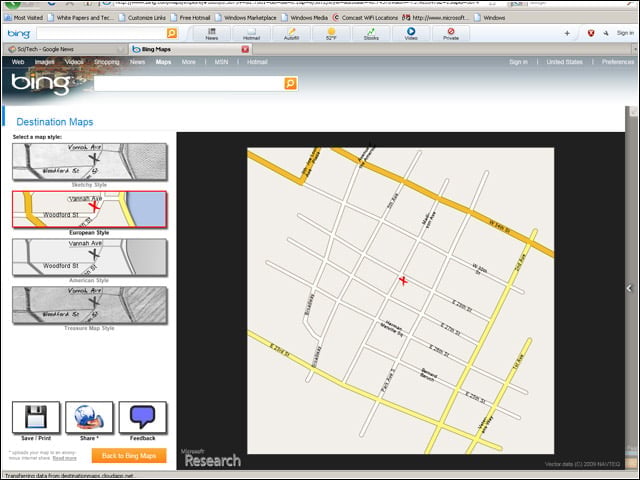640x480 pixels.
Task: Click the Autofill pencil toolbar icon
Action: click(291, 34)
